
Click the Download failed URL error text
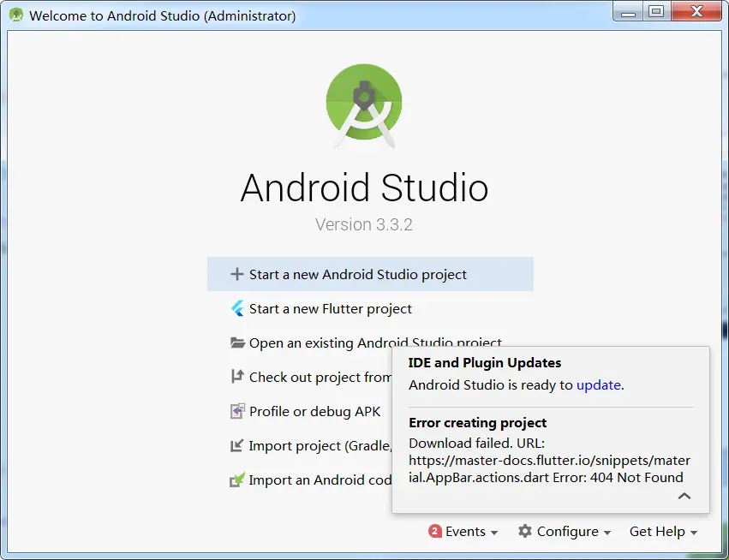[x=550, y=460]
